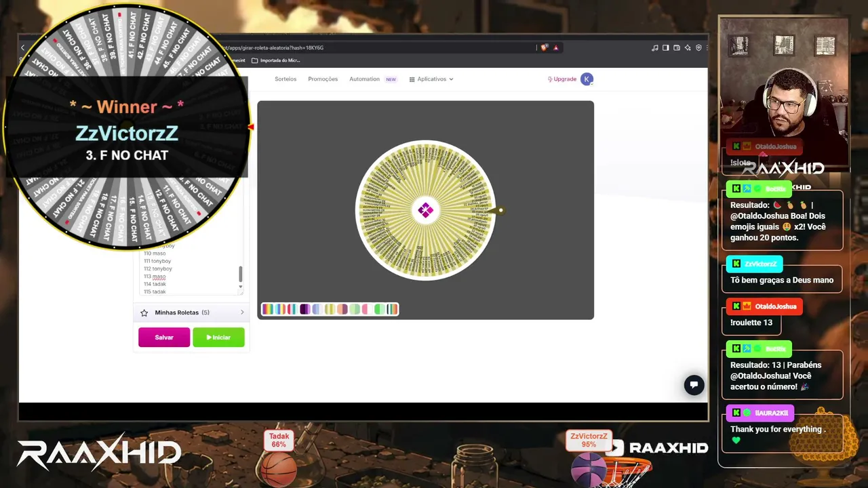This screenshot has height=488, width=868.
Task: Select the yellow-olive palette swatch
Action: (330, 309)
